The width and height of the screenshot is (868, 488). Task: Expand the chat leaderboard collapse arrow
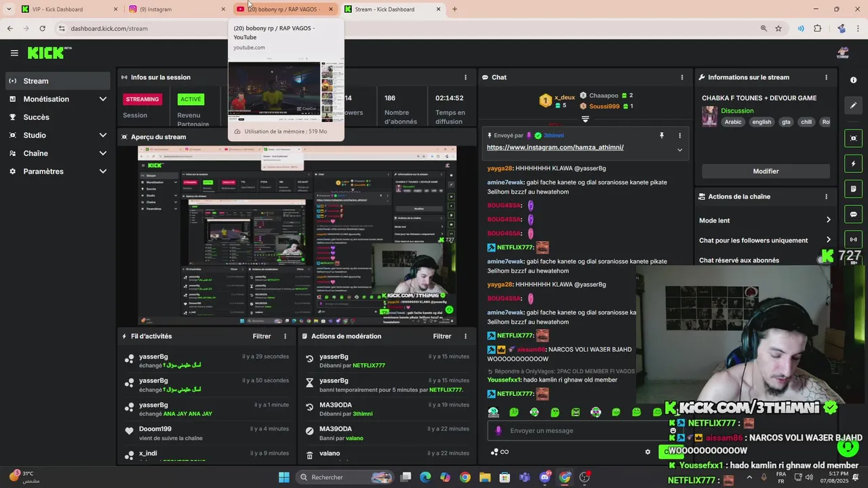(x=585, y=119)
